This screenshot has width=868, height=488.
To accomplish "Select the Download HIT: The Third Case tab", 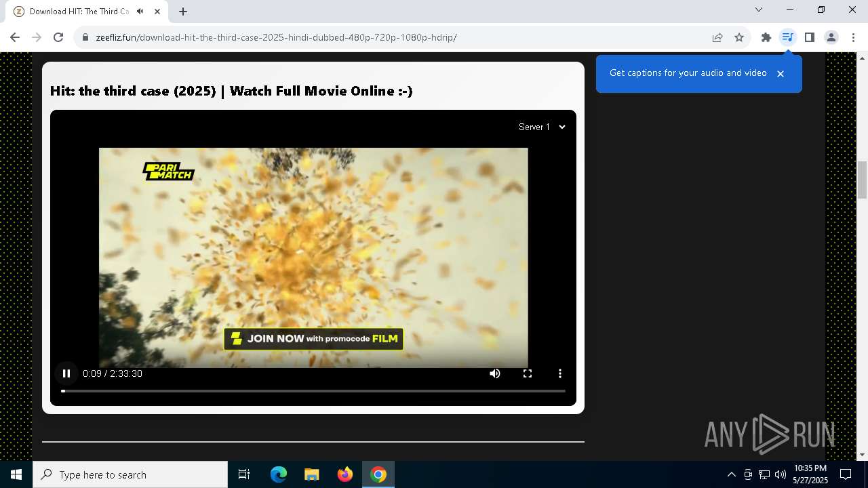I will 87,12.
